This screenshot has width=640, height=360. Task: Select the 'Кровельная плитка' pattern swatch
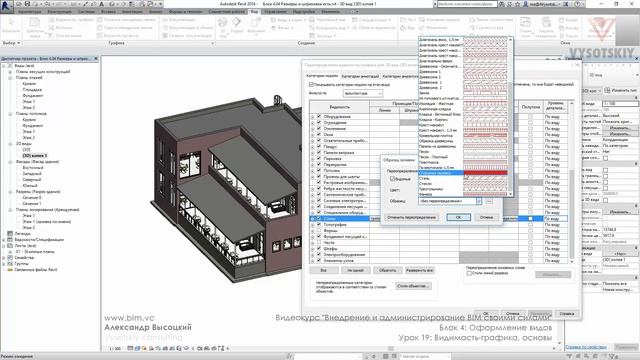click(x=485, y=136)
